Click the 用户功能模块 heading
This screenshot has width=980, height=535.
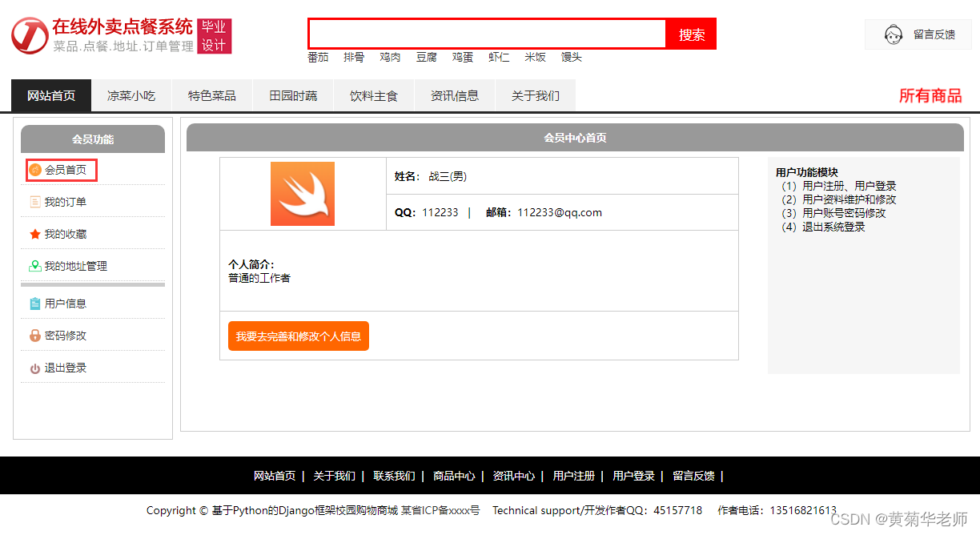point(807,172)
